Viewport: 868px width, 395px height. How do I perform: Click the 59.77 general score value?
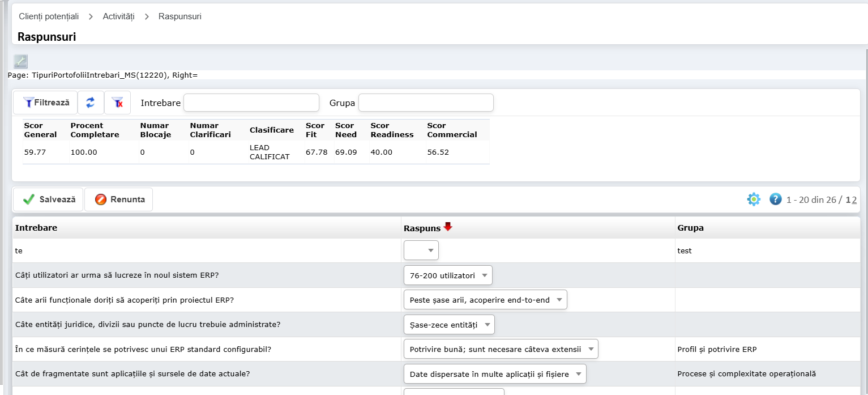tap(35, 152)
